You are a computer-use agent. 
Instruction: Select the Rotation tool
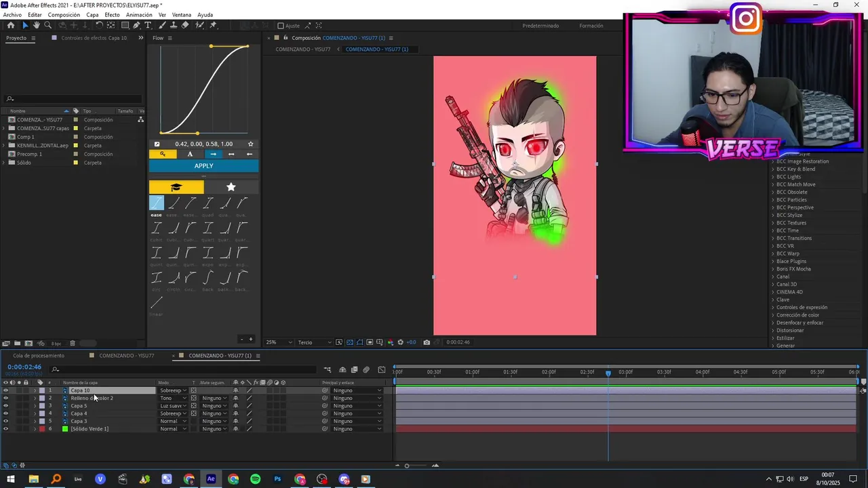tap(100, 25)
